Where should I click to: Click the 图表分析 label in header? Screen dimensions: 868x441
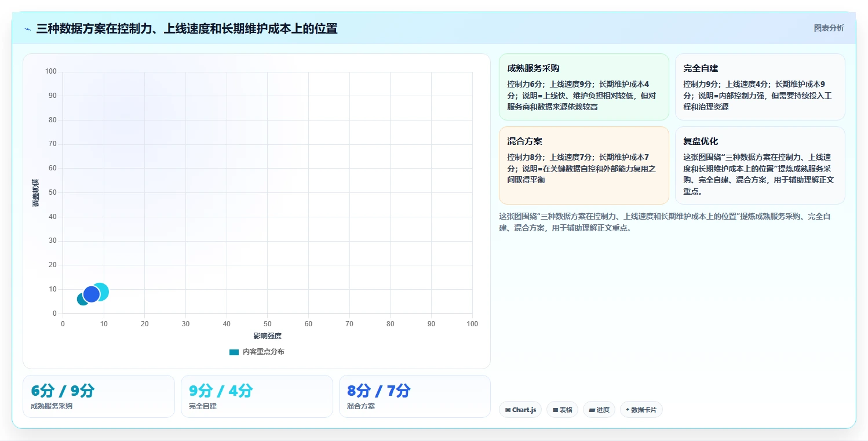click(x=829, y=28)
